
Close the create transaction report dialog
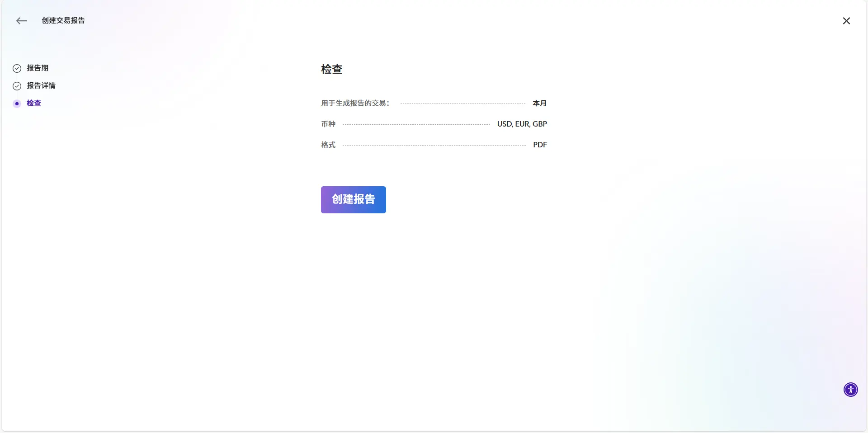point(846,21)
